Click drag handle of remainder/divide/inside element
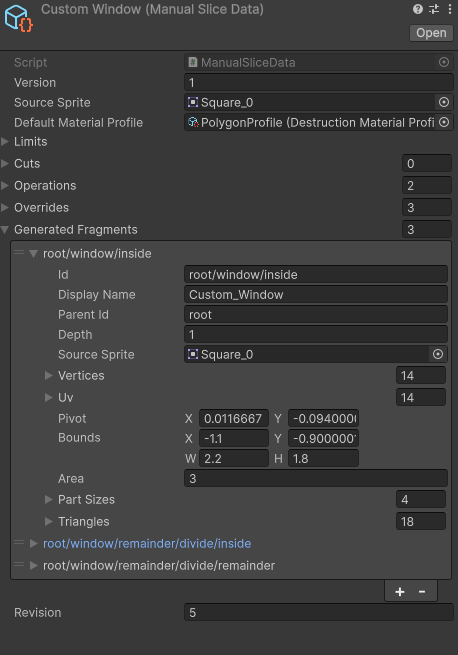 click(19, 543)
